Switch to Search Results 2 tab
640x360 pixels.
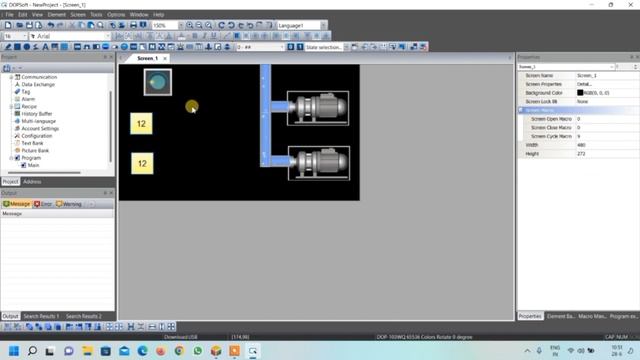coord(84,316)
